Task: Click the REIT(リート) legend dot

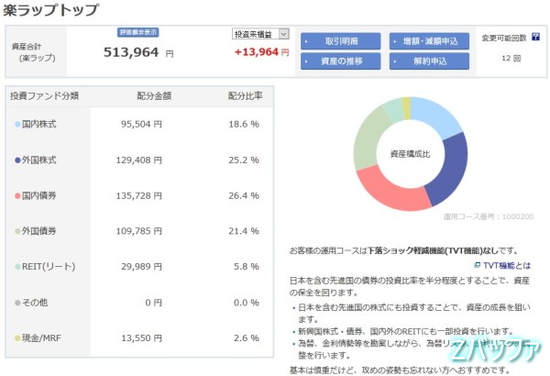Action: [18, 267]
